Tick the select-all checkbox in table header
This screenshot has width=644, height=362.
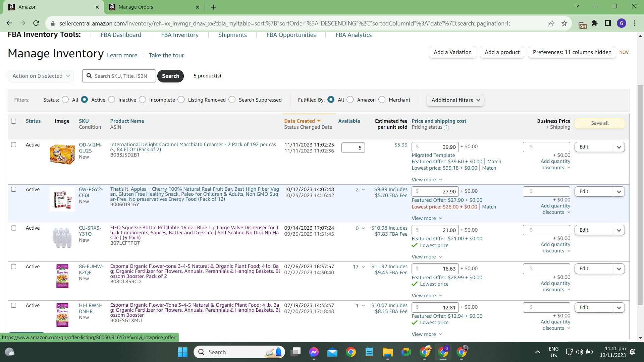(13, 121)
